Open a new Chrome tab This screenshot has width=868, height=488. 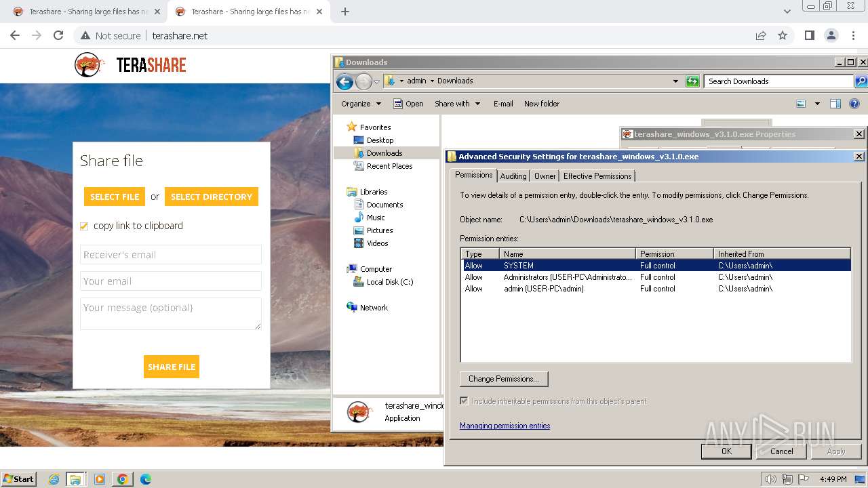[345, 12]
